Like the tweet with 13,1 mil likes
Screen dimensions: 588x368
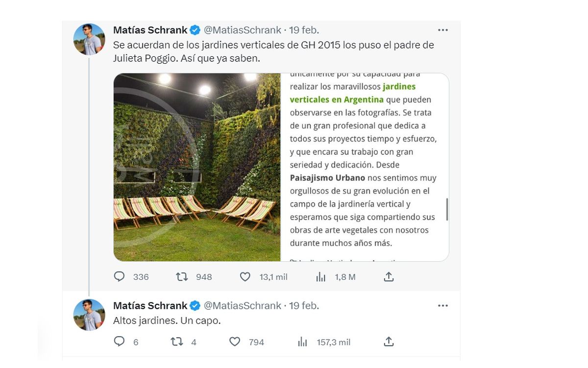pyautogui.click(x=245, y=277)
